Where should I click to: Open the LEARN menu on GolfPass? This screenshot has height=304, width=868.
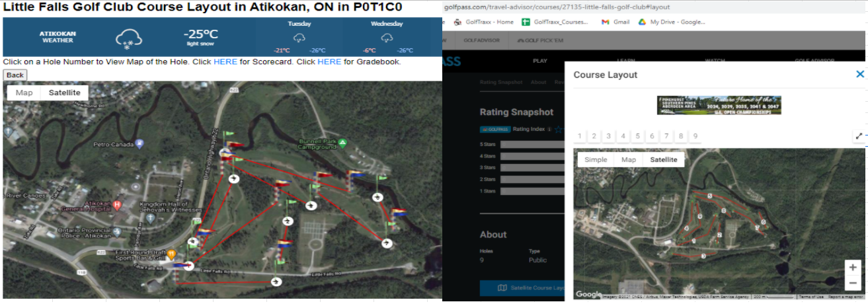coord(626,61)
